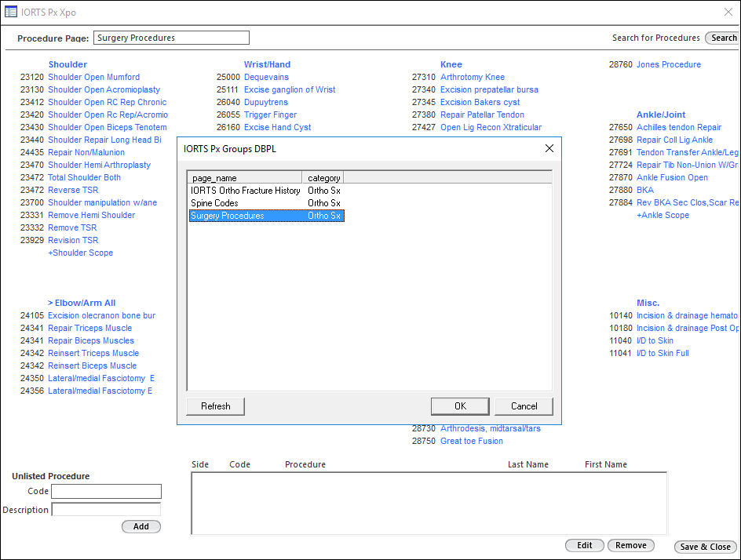Screen dimensions: 741x560
Task: Select Repair Triceps Muscle procedure
Action: point(89,328)
